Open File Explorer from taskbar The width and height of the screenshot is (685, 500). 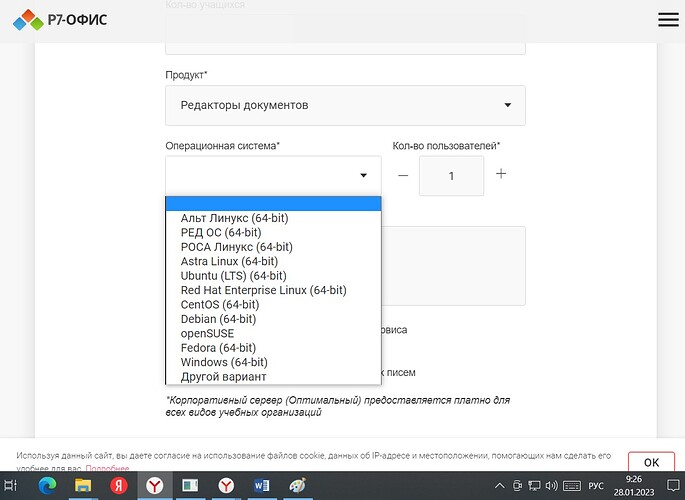(x=83, y=485)
